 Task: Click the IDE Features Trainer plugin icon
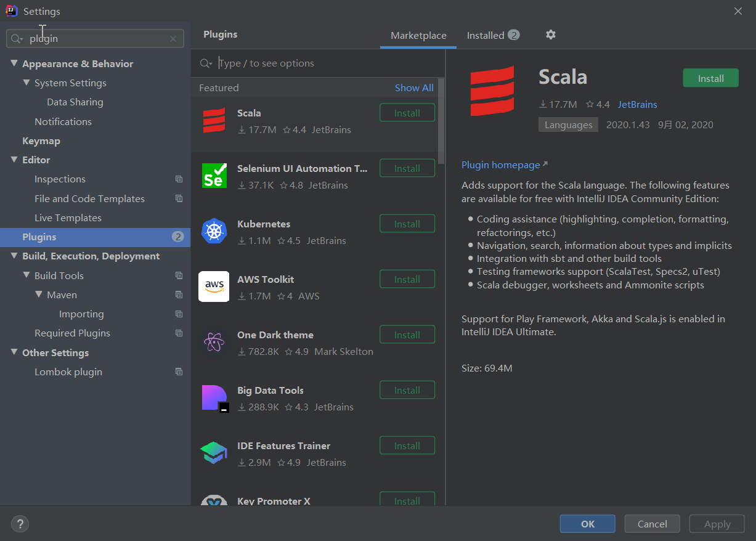[214, 454]
